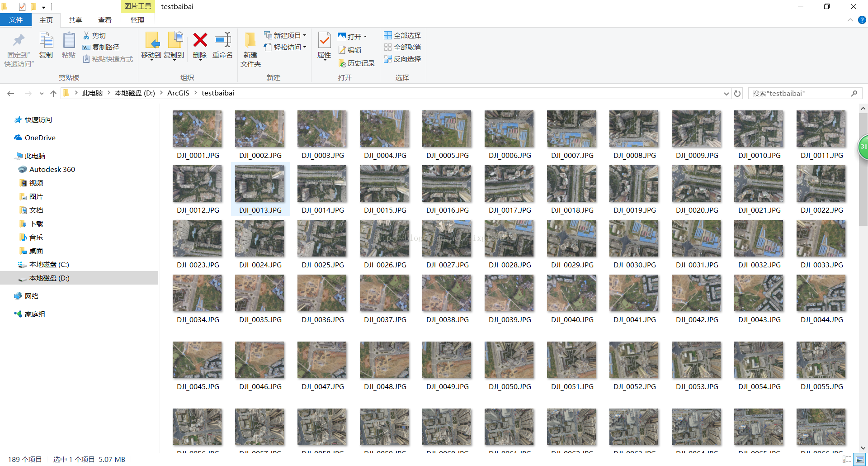
Task: Navigate to ArcGIS breadcrumb folder
Action: tap(178, 93)
